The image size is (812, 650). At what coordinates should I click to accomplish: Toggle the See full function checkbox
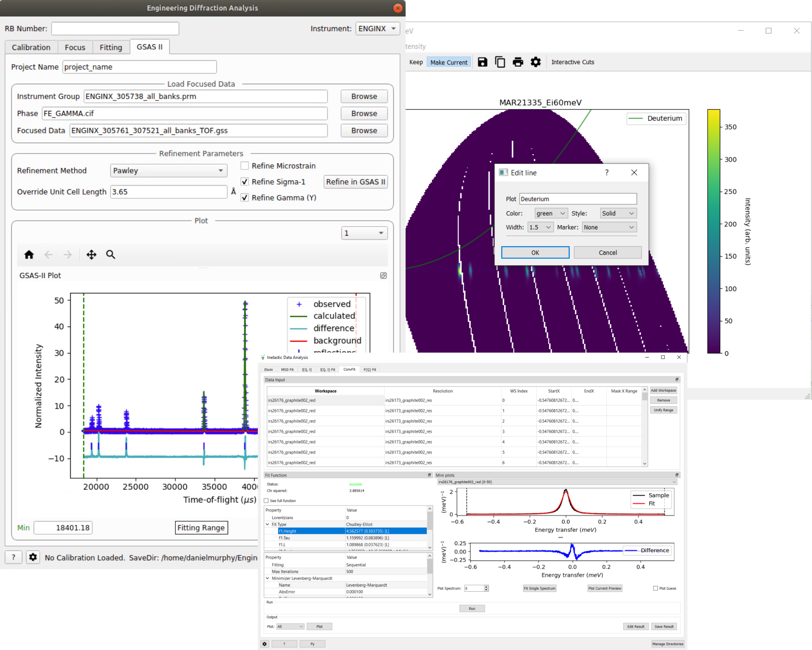266,500
